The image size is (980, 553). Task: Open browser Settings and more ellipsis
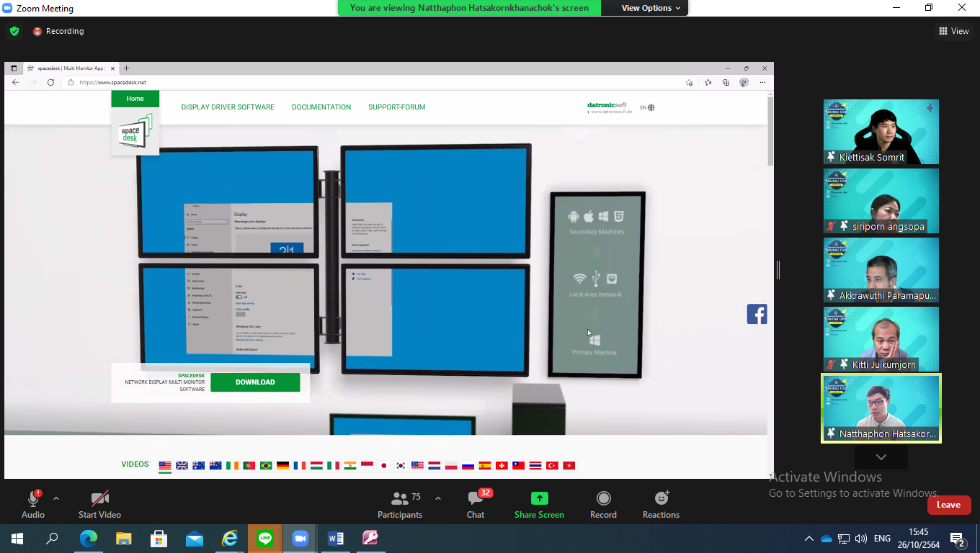(x=762, y=82)
